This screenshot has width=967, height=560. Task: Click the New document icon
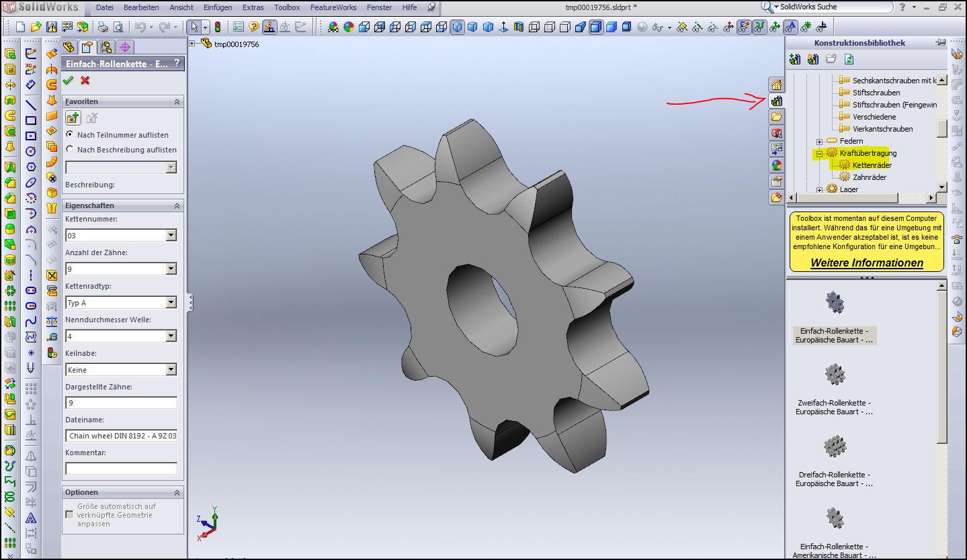click(x=19, y=27)
